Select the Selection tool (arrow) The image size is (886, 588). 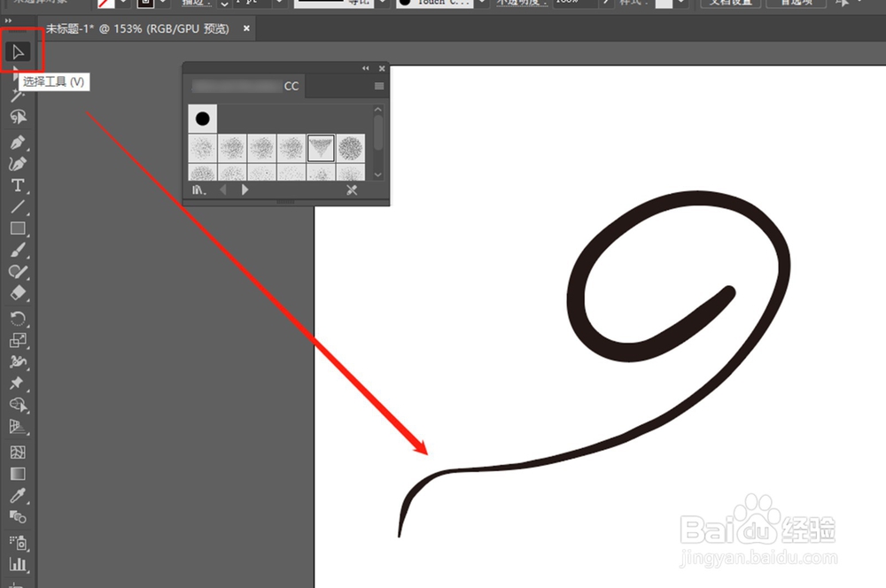coord(18,52)
